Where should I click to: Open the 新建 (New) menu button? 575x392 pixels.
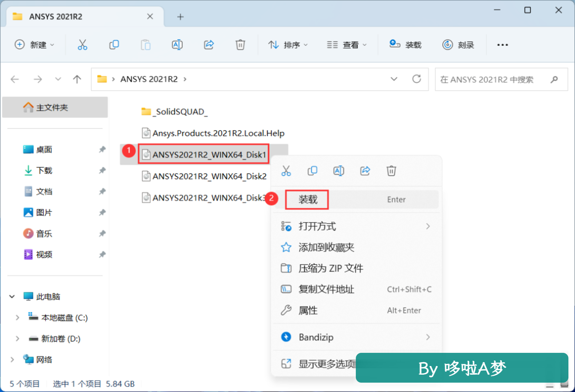[34, 45]
